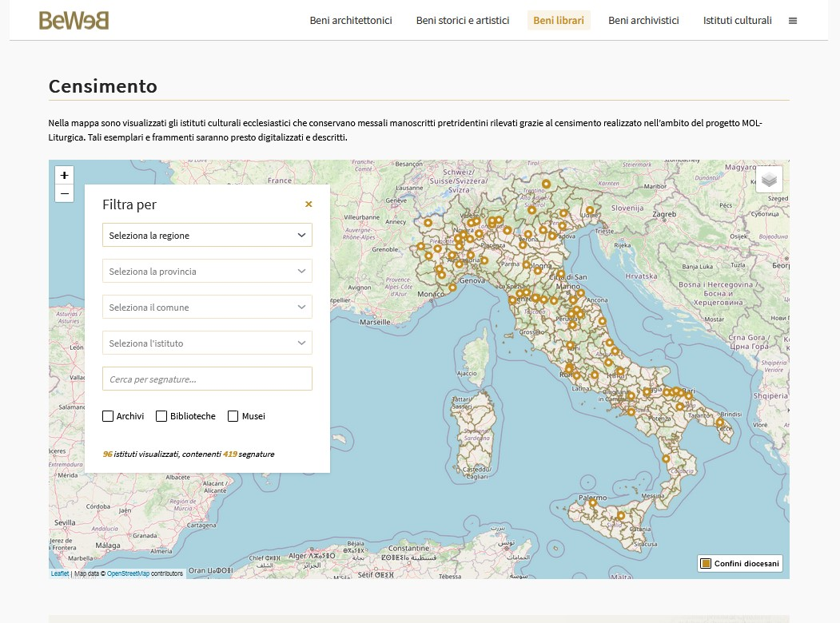Click the Cerca per segnature search field
The image size is (840, 623).
207,379
